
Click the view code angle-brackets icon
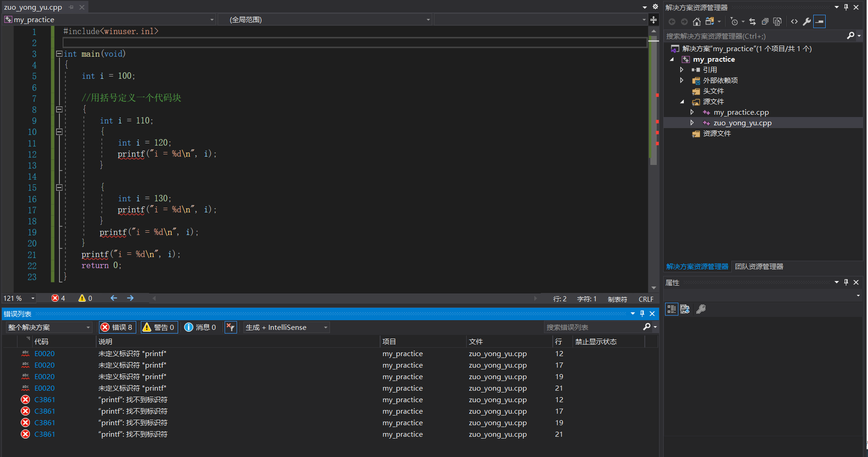794,22
